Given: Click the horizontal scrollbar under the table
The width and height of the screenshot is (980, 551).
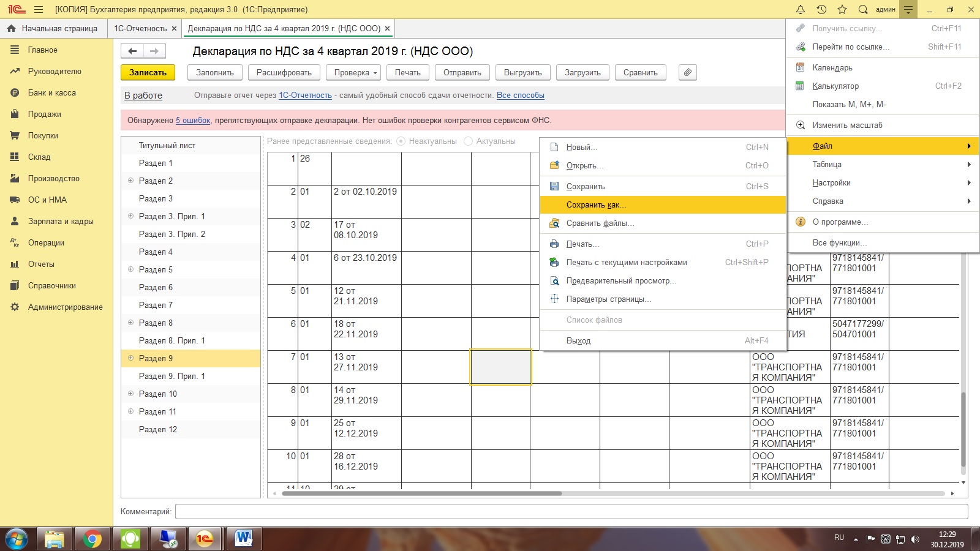Looking at the screenshot, I should [x=421, y=493].
